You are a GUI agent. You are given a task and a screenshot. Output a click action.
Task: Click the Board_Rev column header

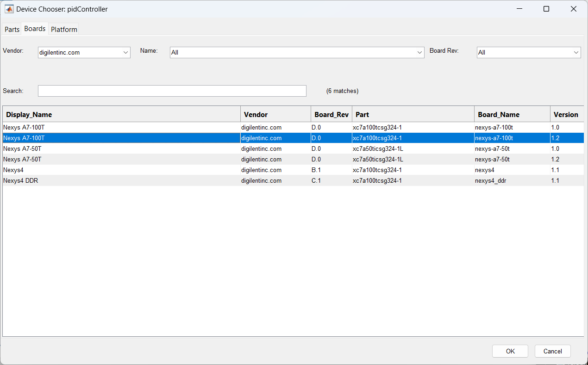click(331, 115)
